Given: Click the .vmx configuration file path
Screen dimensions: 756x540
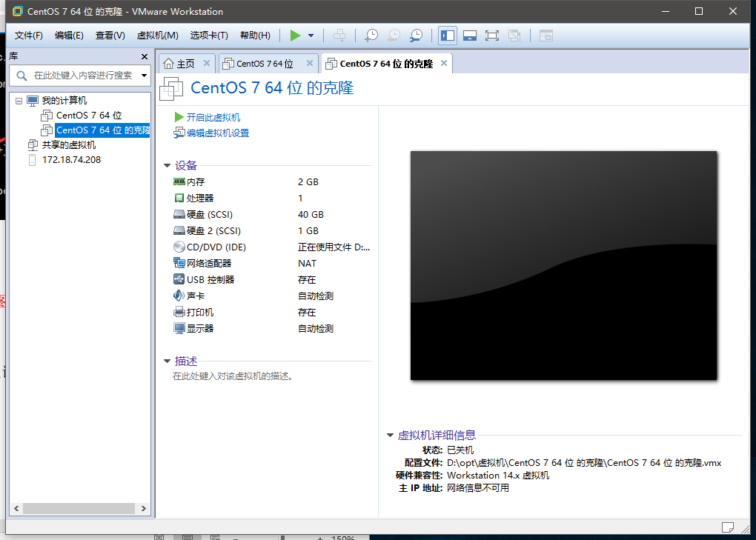Looking at the screenshot, I should (584, 463).
